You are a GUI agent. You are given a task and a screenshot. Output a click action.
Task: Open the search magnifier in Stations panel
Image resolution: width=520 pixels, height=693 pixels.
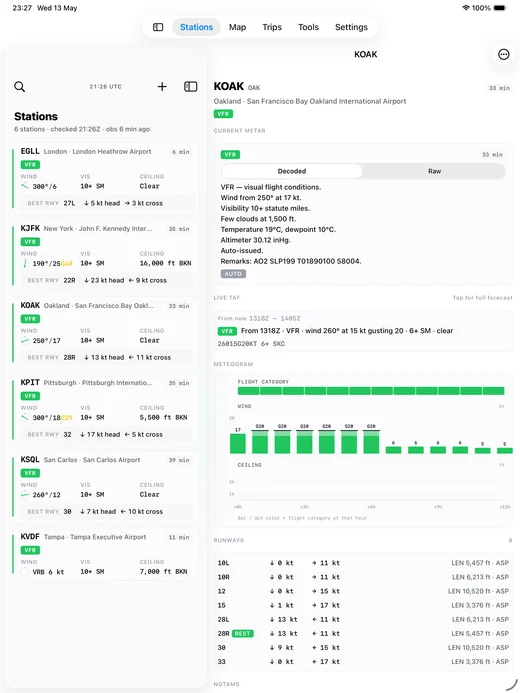point(19,87)
